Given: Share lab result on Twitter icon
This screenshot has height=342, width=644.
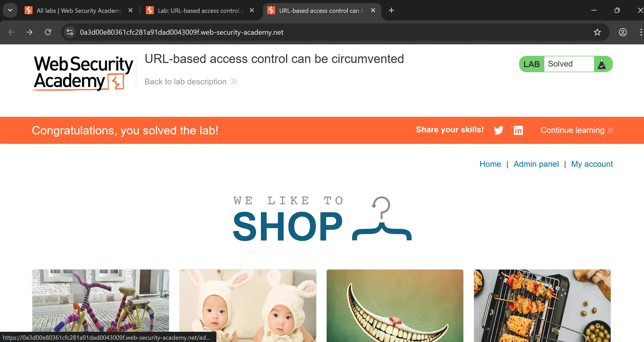Looking at the screenshot, I should tap(498, 130).
